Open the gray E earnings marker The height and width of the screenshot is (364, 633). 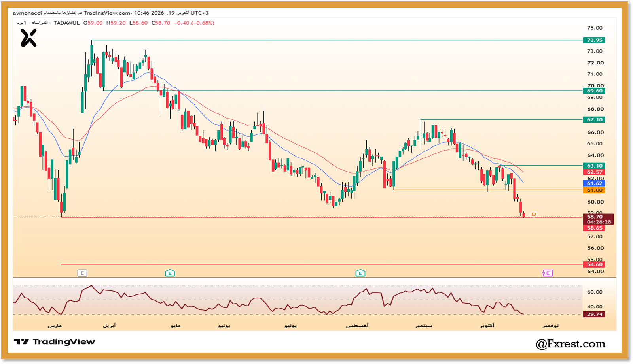(82, 273)
